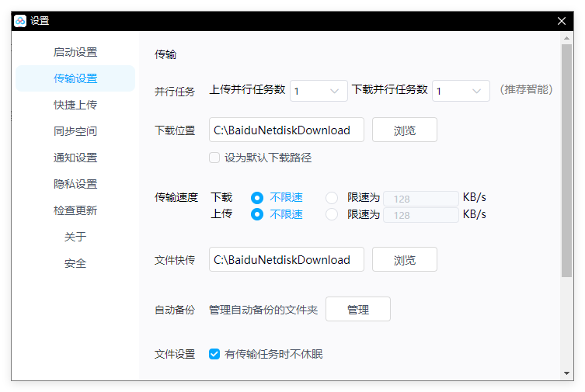Click the vertical scrollbar thumb
Viewport: 585px width, 392px height.
[566, 161]
